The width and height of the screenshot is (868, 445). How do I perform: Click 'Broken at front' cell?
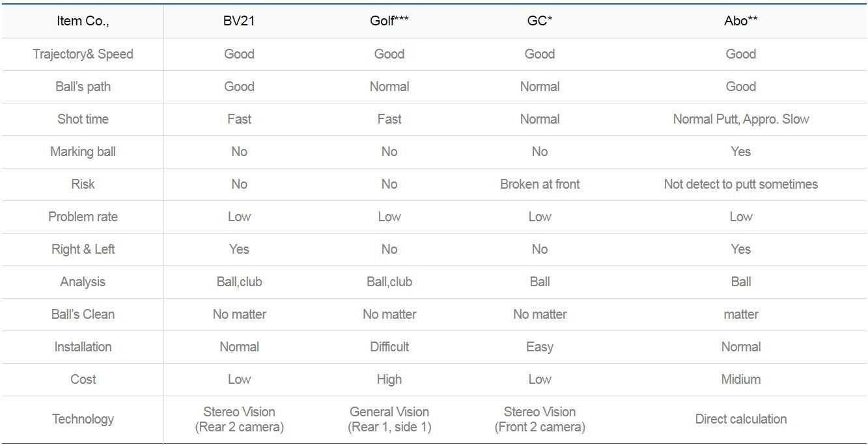(x=539, y=184)
